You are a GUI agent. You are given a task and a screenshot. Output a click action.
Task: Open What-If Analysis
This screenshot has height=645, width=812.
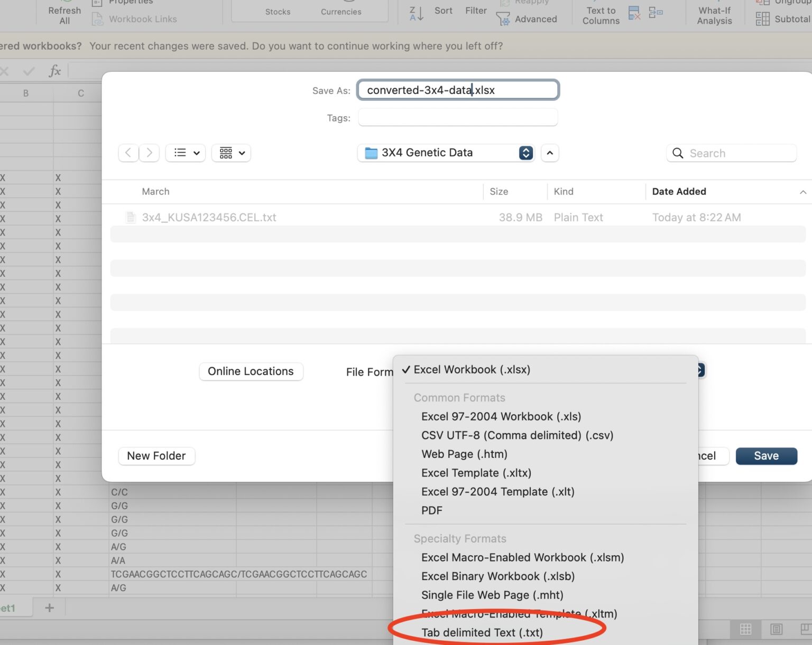tap(714, 15)
